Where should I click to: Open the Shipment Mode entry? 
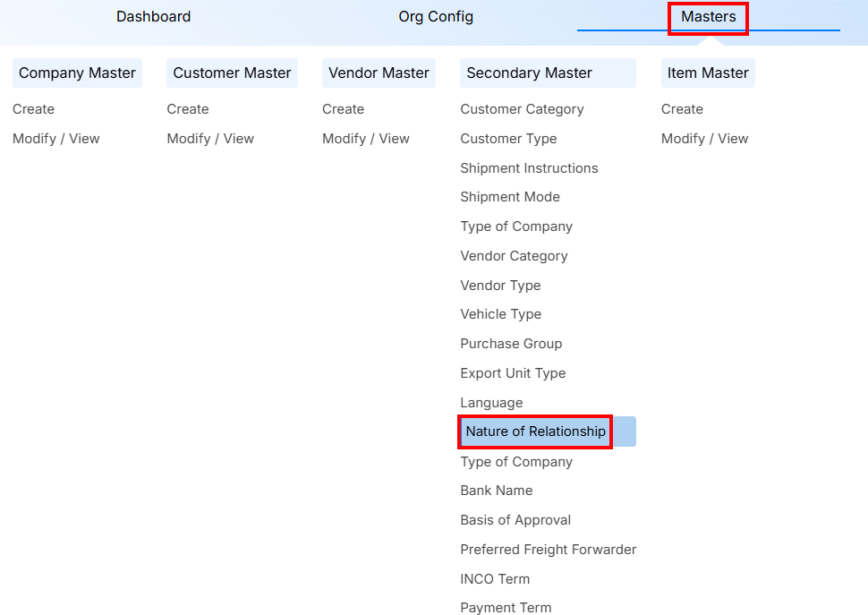tap(509, 197)
